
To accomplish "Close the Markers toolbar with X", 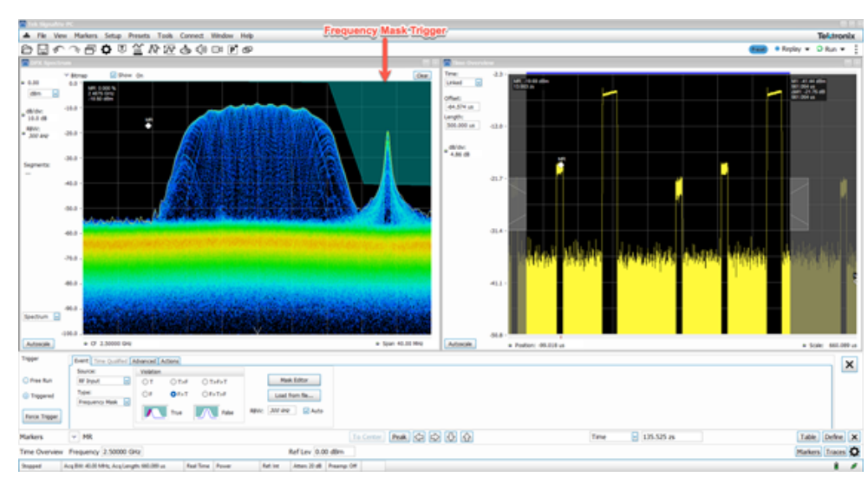I will (x=855, y=437).
